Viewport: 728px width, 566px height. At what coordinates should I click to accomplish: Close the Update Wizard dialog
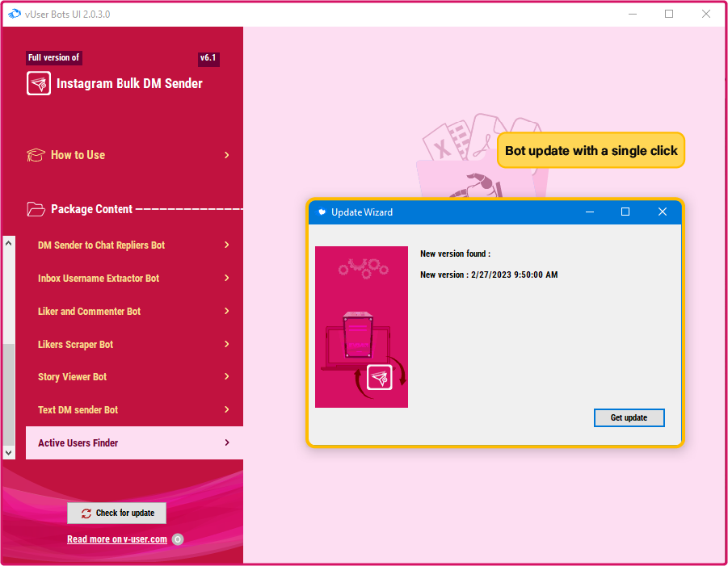point(663,212)
